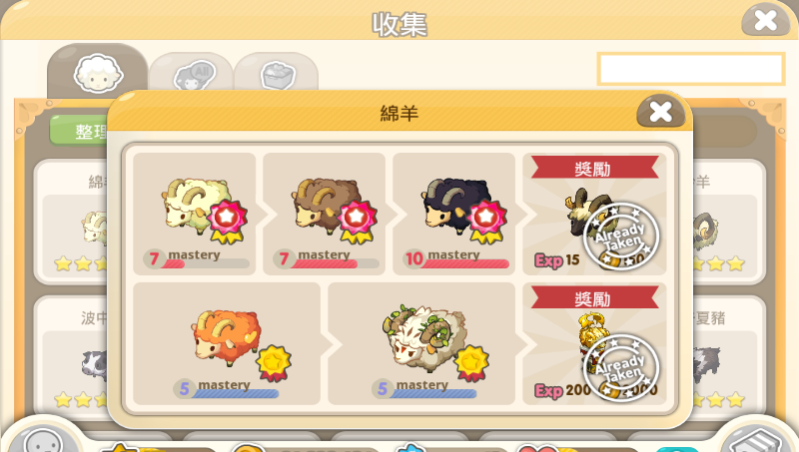
Task: Click the pink ribbon badge on brown sheep
Action: click(x=357, y=222)
